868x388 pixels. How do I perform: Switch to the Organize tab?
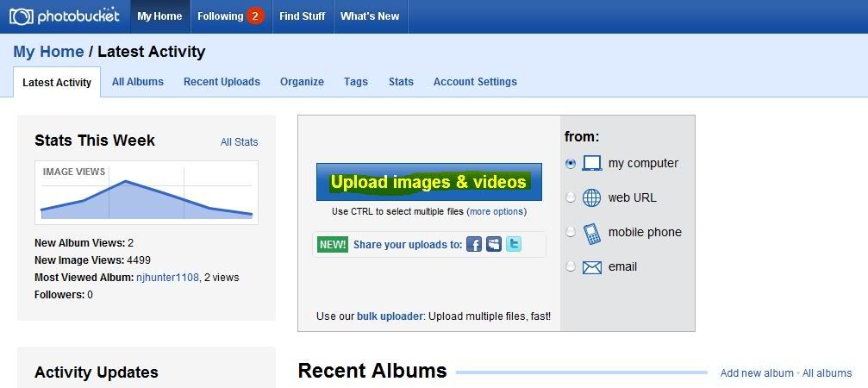pos(302,81)
